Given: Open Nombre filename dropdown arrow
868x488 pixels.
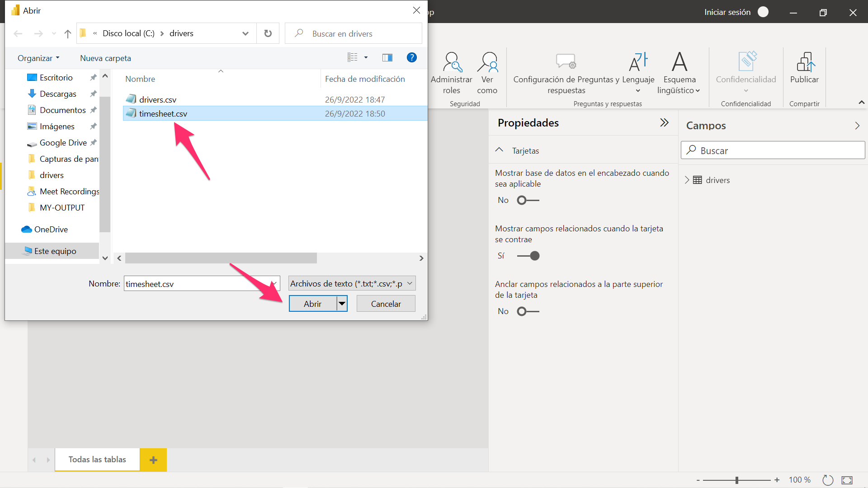Looking at the screenshot, I should tap(274, 284).
